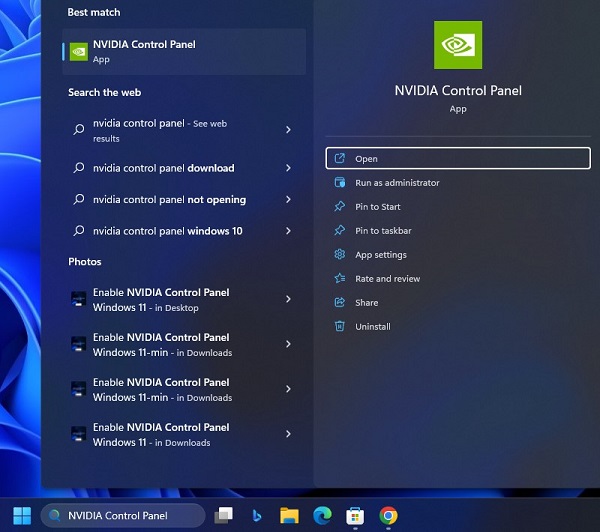Click search icon beside 'nvidia control panel windows 10'
Screen dimensions: 600x532
tap(79, 230)
